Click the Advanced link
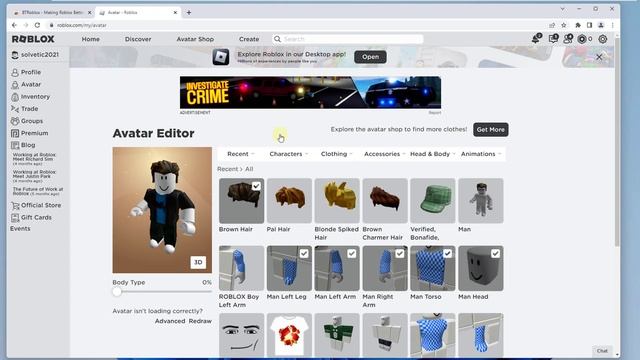640x360 pixels. tap(170, 321)
